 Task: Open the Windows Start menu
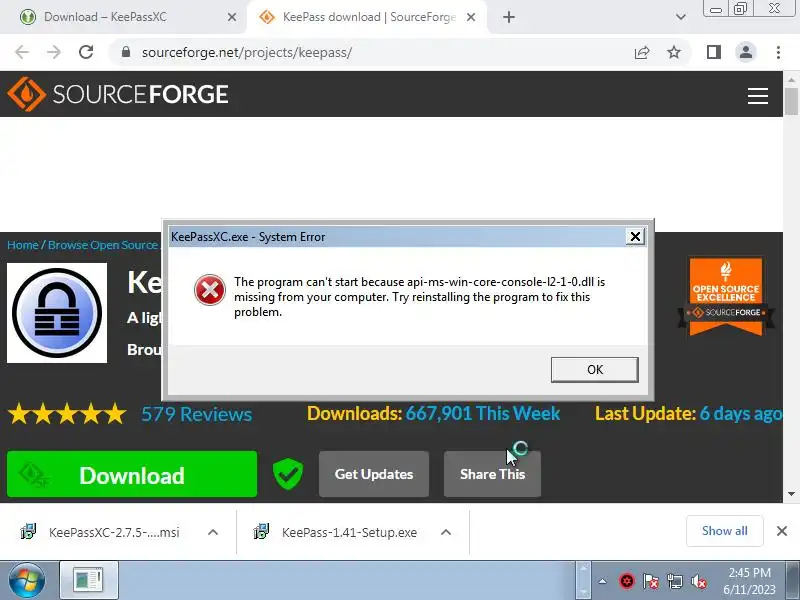pos(27,581)
